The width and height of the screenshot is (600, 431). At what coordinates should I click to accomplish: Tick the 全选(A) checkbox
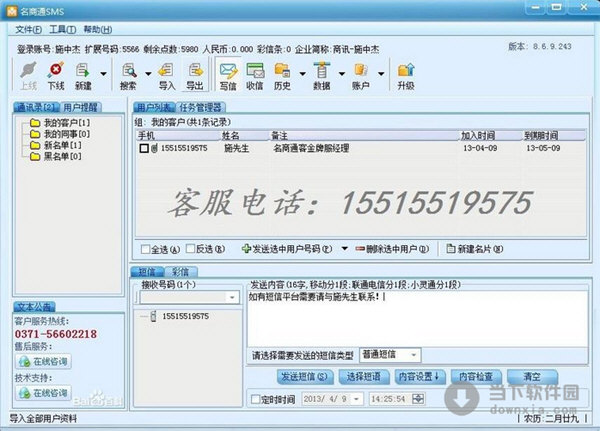(145, 249)
